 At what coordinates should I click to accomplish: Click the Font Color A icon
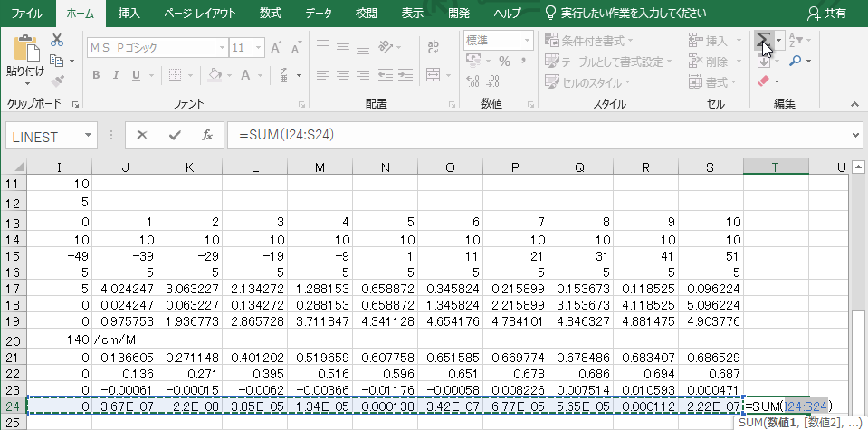(x=245, y=75)
